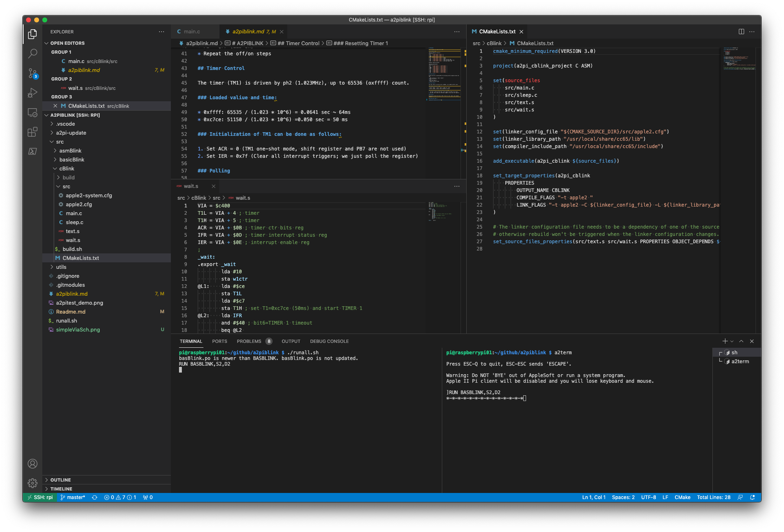Click master* branch in status bar

(73, 497)
